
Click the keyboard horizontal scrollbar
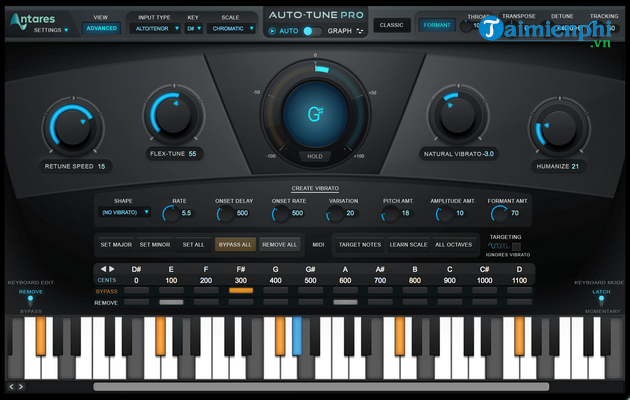(x=321, y=387)
